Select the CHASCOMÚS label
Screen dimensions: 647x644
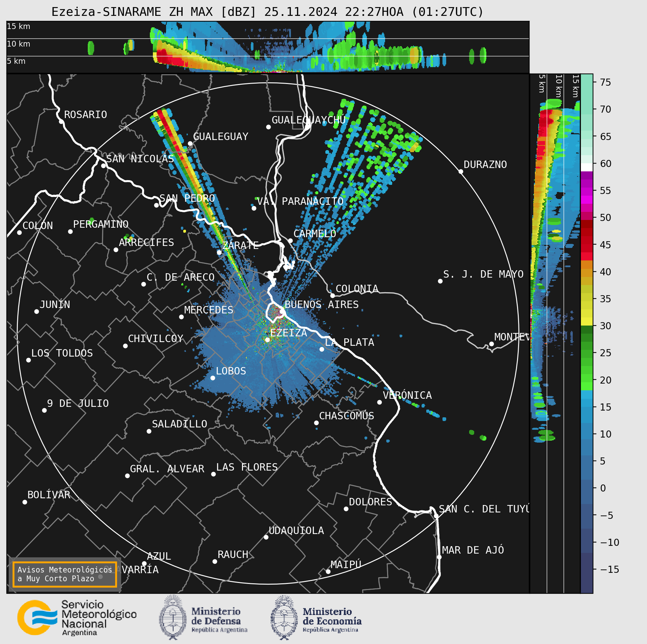coord(346,416)
